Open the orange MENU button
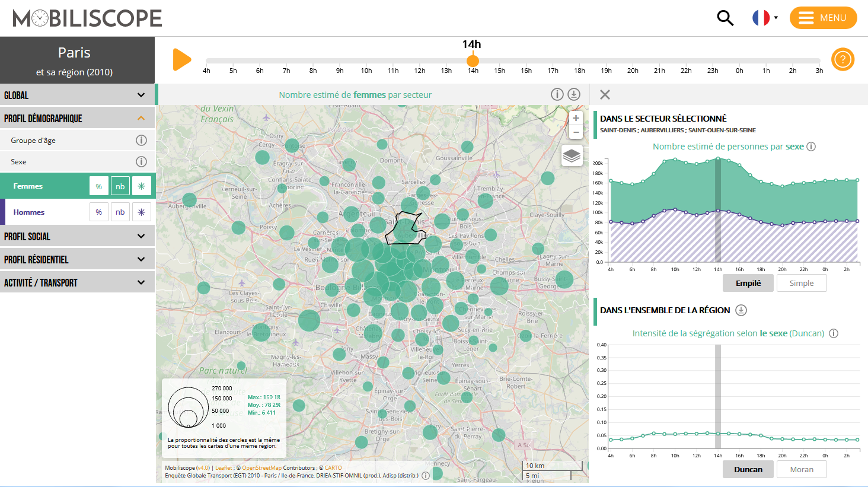 (823, 18)
